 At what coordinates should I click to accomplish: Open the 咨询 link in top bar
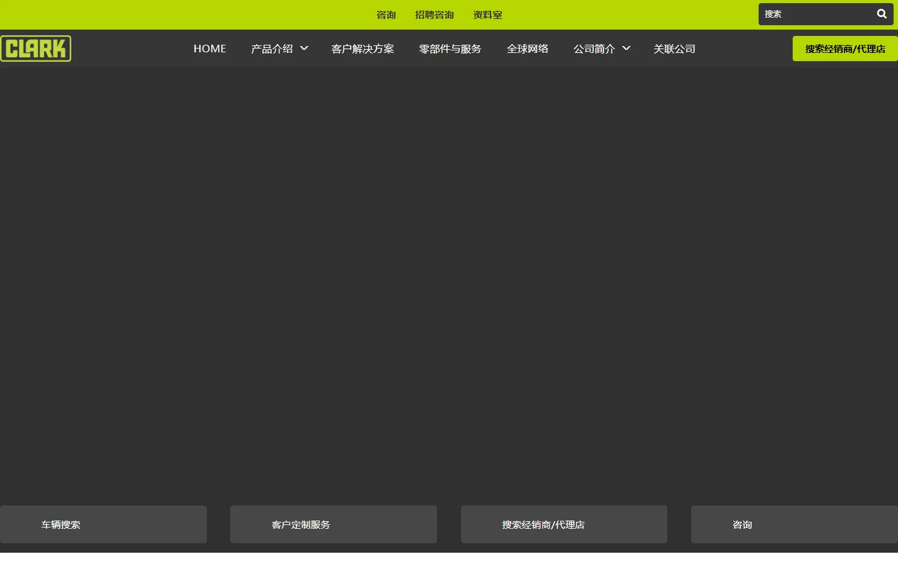point(386,14)
